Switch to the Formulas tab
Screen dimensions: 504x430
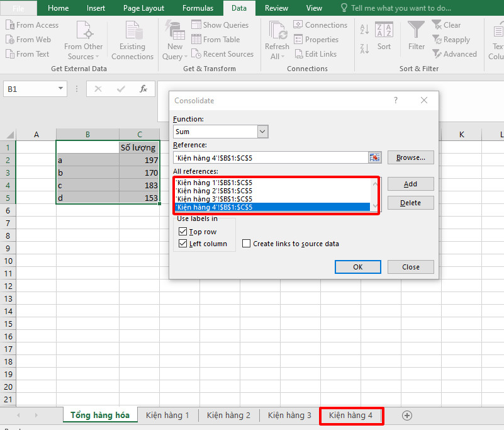198,8
